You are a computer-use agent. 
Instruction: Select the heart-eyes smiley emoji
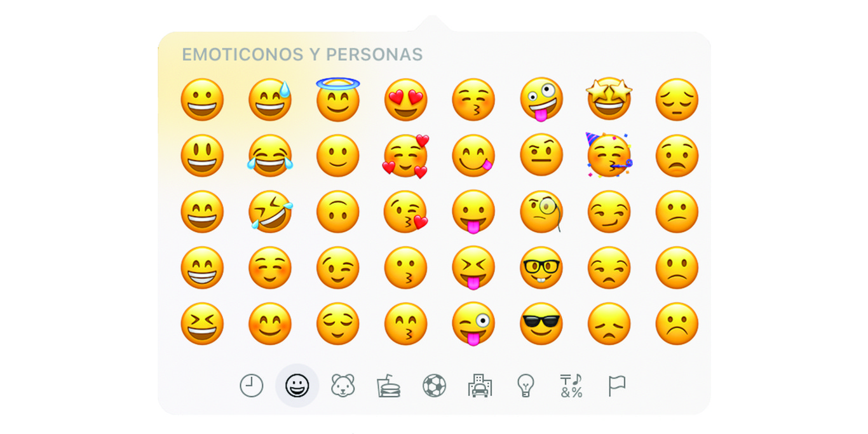406,100
